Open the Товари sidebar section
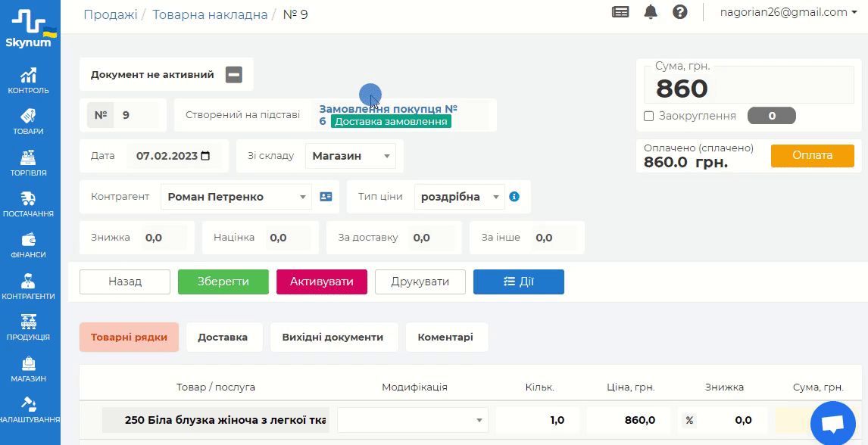Viewport: 868px width, 445px height. [x=30, y=122]
